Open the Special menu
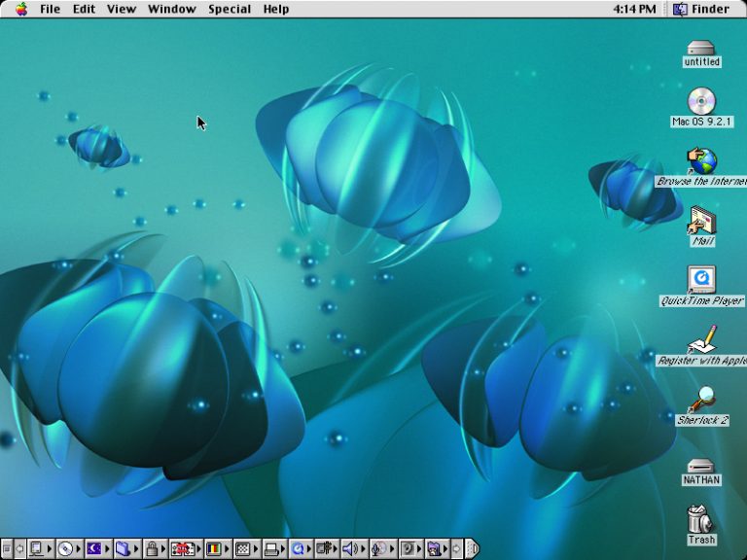The height and width of the screenshot is (560, 747). (x=230, y=9)
